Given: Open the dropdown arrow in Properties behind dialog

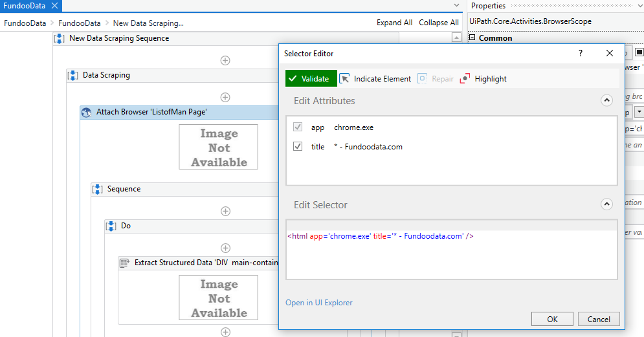Looking at the screenshot, I should coord(639,112).
